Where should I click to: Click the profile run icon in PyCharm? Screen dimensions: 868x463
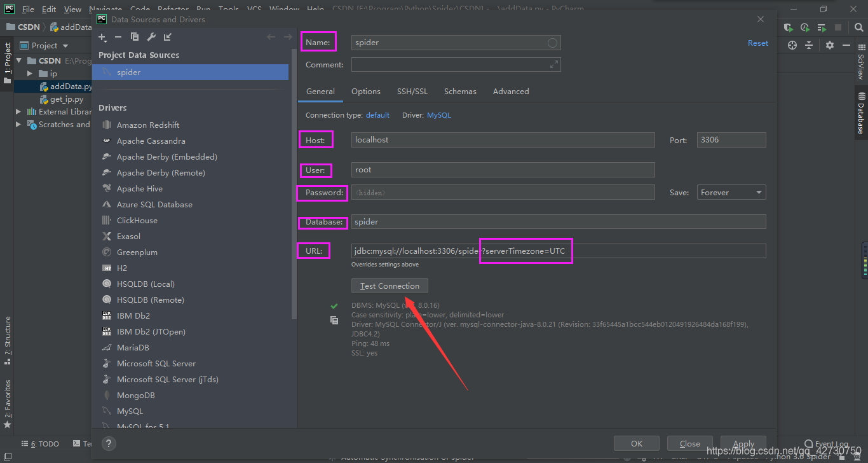point(805,27)
